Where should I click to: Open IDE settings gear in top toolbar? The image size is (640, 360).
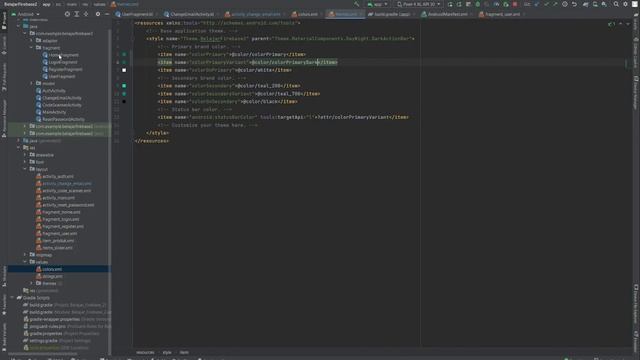tap(625, 4)
